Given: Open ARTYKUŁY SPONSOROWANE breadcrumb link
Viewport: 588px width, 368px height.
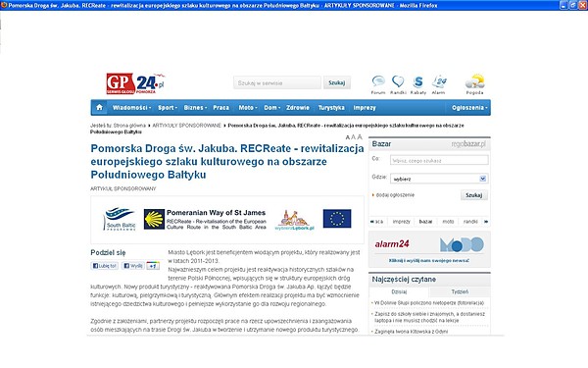Looking at the screenshot, I should coord(187,126).
